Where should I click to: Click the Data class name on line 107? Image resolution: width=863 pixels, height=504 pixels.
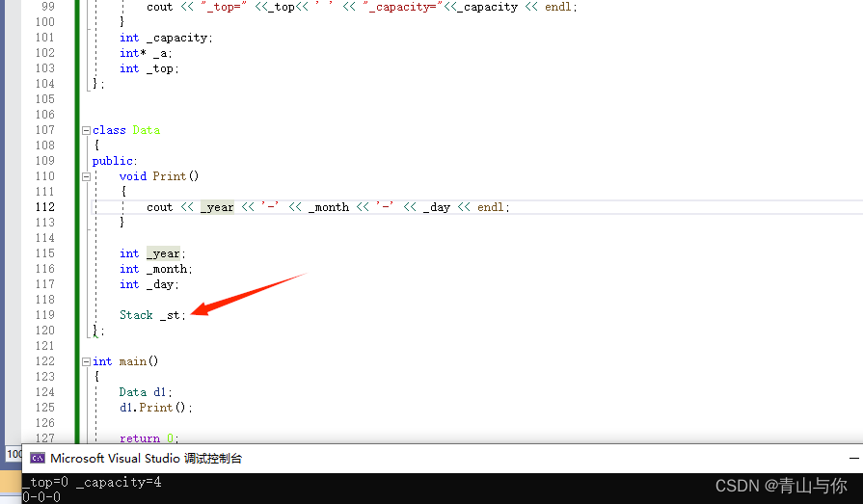point(146,130)
